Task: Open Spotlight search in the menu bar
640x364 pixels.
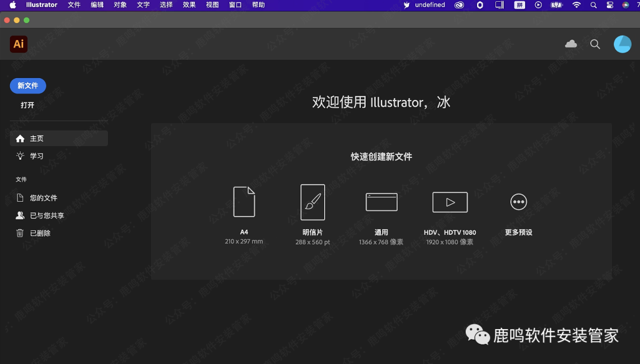Action: pos(593,5)
